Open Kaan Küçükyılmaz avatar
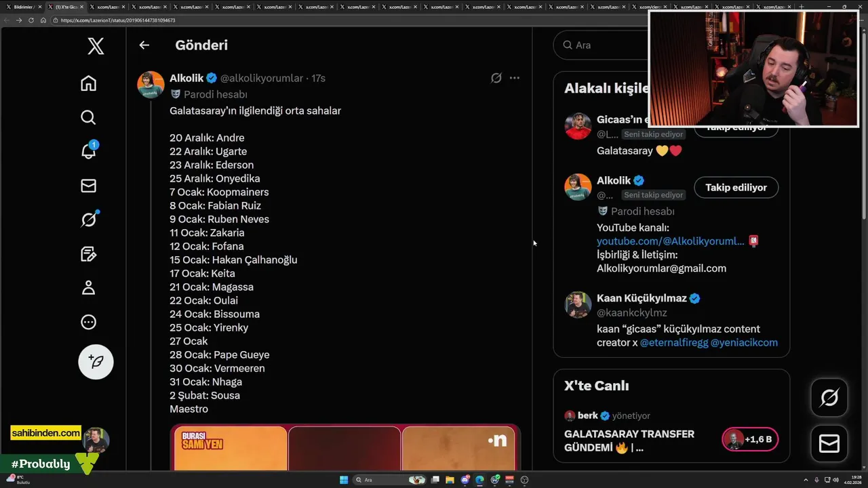 578,305
